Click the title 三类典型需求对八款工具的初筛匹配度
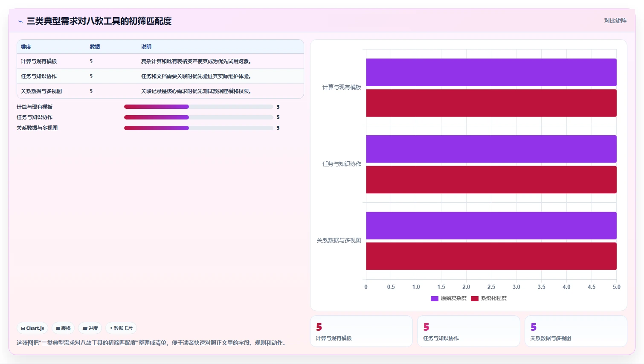This screenshot has width=644, height=364. pyautogui.click(x=99, y=21)
